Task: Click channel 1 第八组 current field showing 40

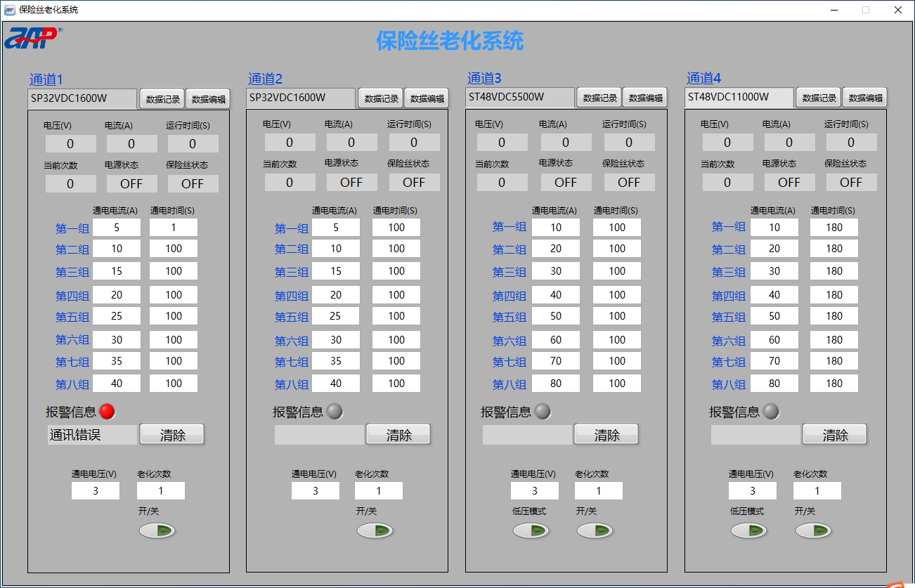Action: tap(117, 384)
